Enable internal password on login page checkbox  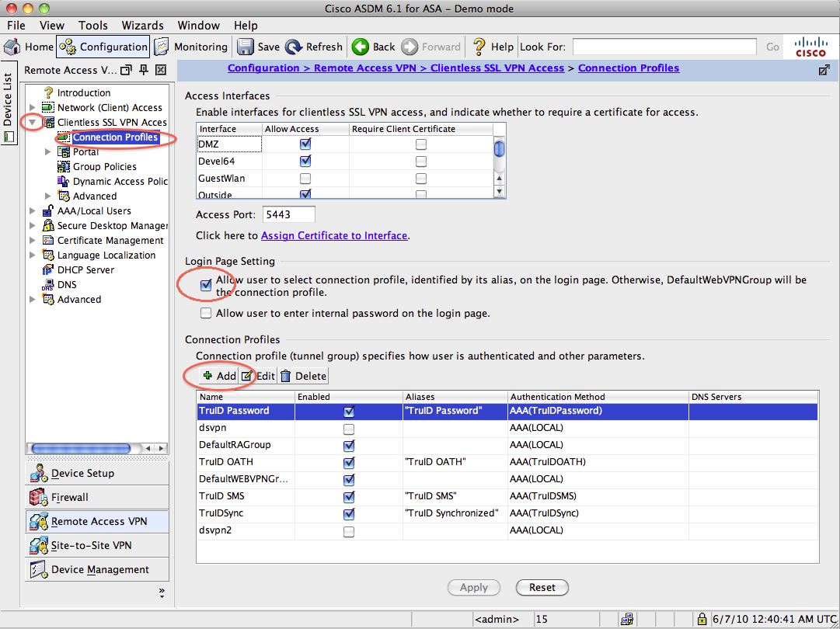[x=206, y=314]
